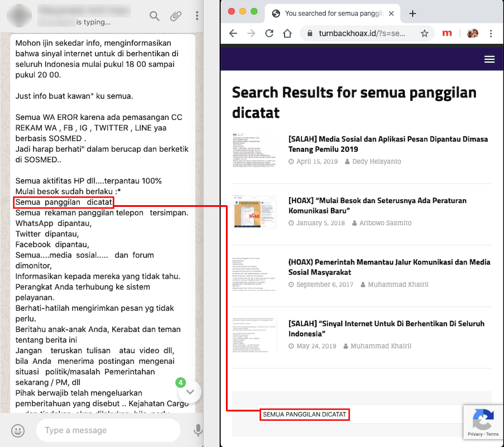This screenshot has width=504, height=447.
Task: Open the Chrome three-dot menu
Action: click(491, 33)
